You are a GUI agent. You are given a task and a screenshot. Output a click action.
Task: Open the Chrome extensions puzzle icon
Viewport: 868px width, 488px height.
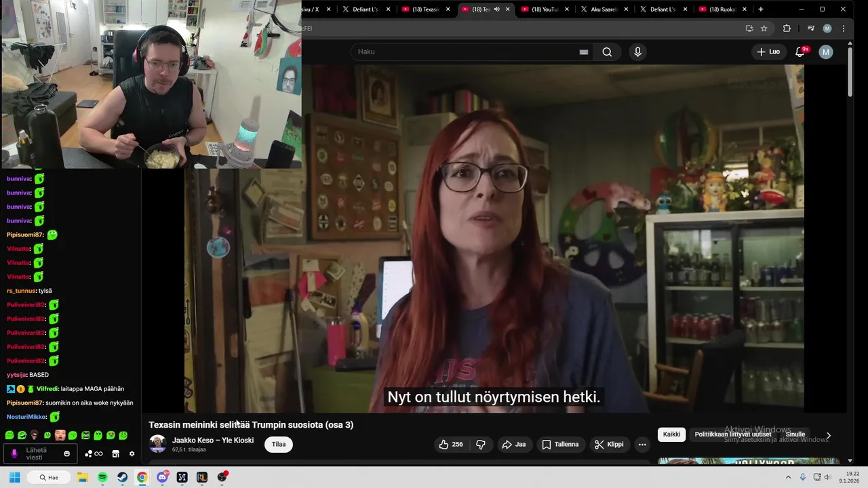[x=787, y=28]
